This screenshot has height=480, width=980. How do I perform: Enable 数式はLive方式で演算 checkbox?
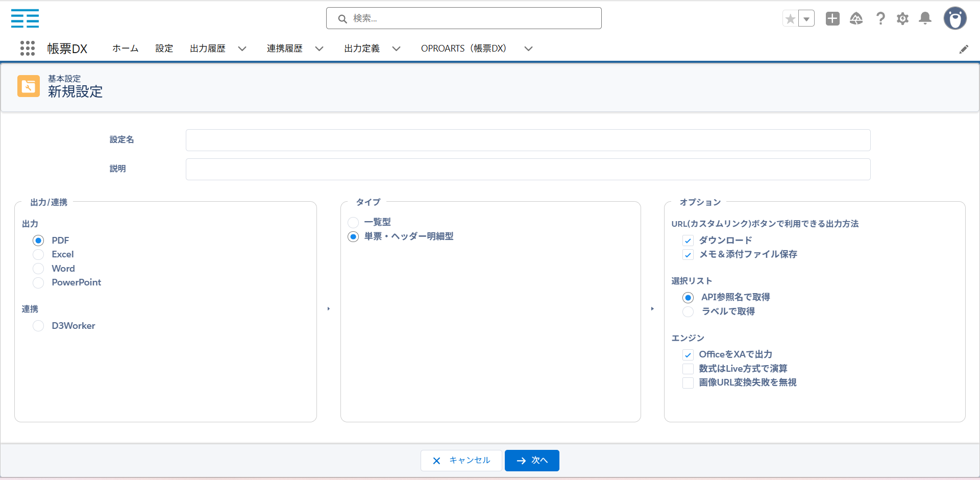pos(688,369)
